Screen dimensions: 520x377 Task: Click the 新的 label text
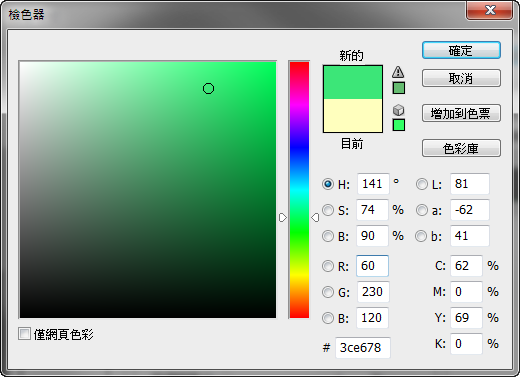pyautogui.click(x=352, y=55)
